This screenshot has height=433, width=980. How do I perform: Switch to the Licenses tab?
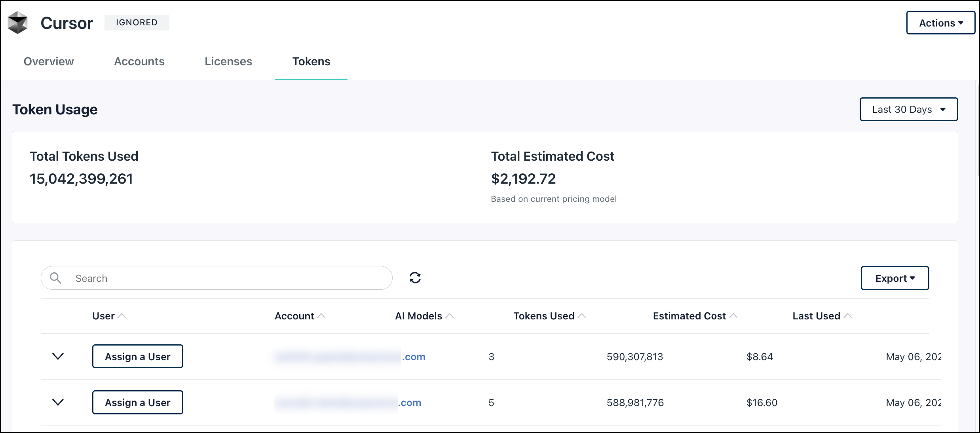(x=228, y=61)
